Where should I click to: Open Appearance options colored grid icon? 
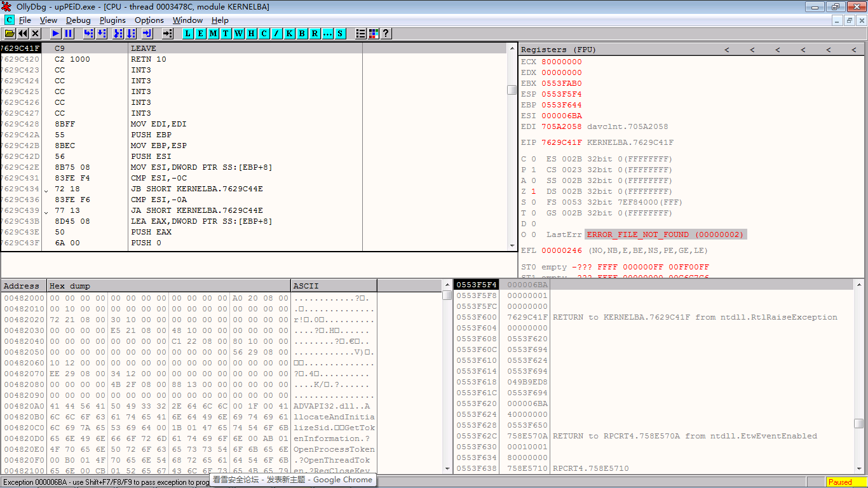pyautogui.click(x=374, y=33)
